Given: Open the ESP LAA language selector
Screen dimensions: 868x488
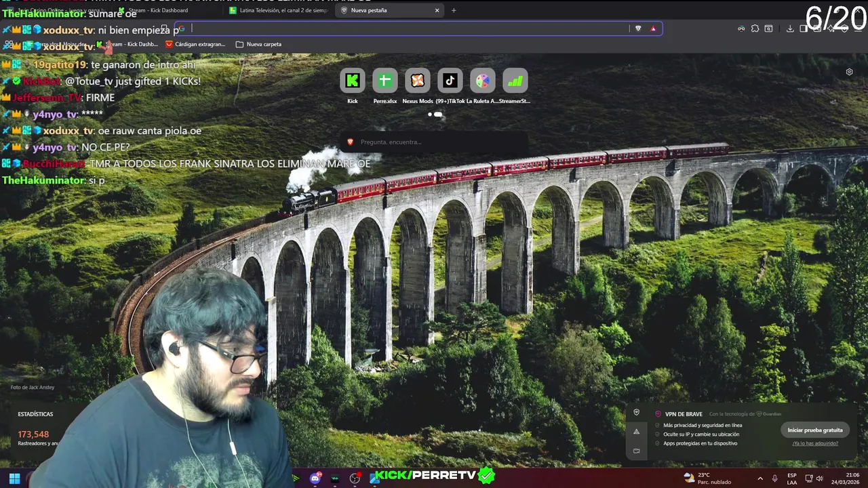Looking at the screenshot, I should (792, 479).
